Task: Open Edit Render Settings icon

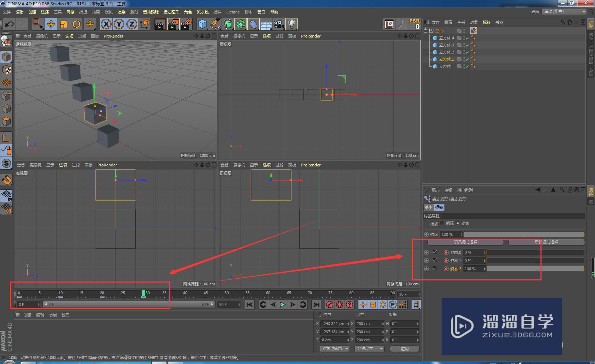Action: tap(186, 24)
